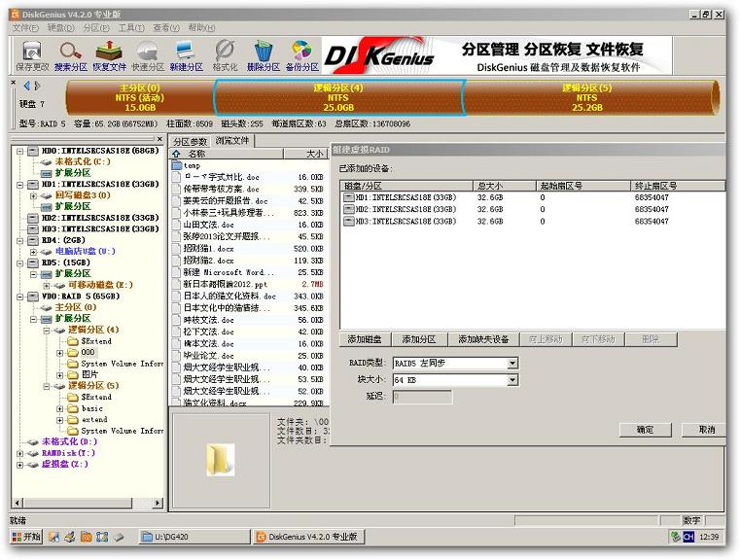Switch to U:\DG420 taskbar window
Screen dimensions: 740x560
tap(194, 537)
